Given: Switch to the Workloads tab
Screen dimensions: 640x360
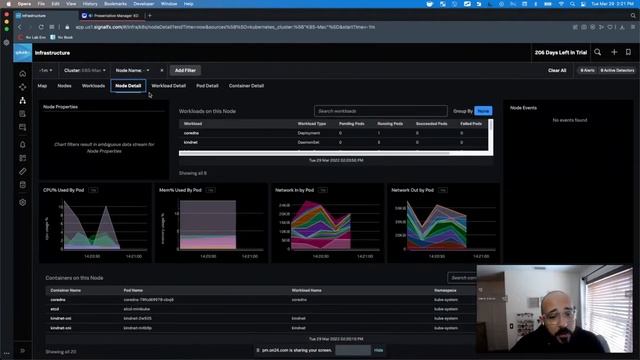Looking at the screenshot, I should (x=93, y=86).
